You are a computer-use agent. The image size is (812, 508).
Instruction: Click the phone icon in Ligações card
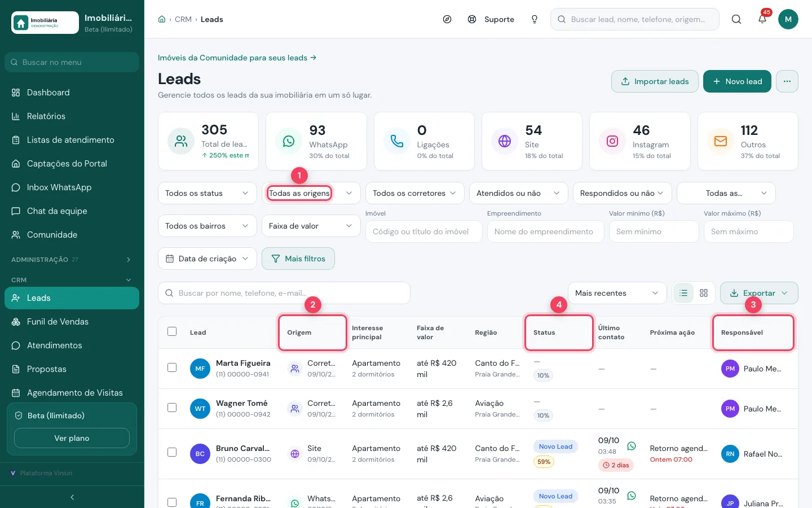click(397, 141)
